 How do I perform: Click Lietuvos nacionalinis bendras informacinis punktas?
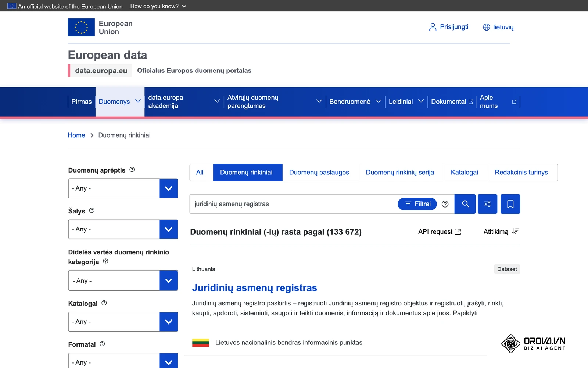(x=289, y=343)
